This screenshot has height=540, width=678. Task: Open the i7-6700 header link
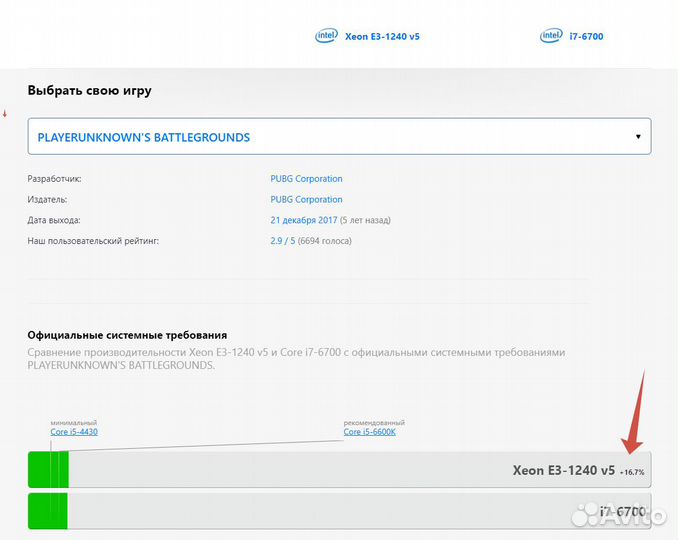(586, 36)
